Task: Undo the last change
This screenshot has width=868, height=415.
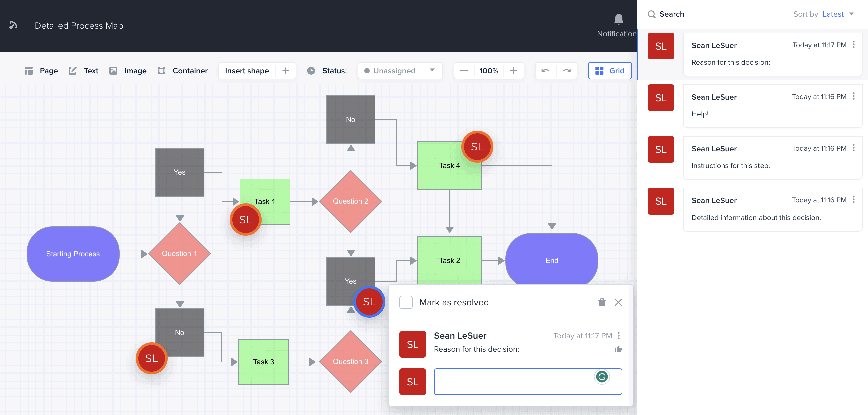Action: 546,71
